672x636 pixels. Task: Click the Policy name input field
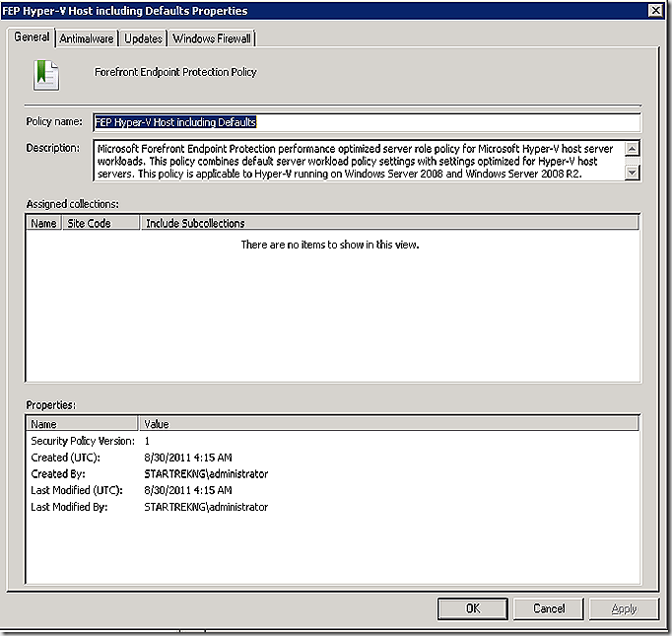367,122
